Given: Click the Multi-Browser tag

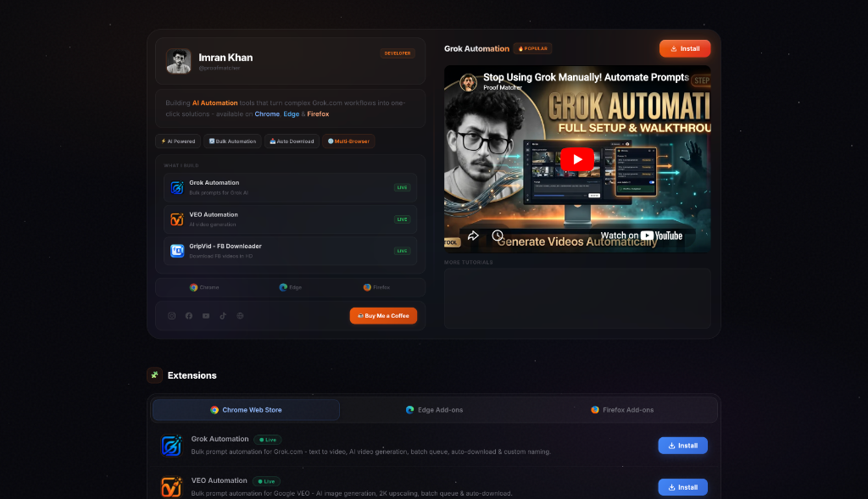Looking at the screenshot, I should tap(348, 141).
